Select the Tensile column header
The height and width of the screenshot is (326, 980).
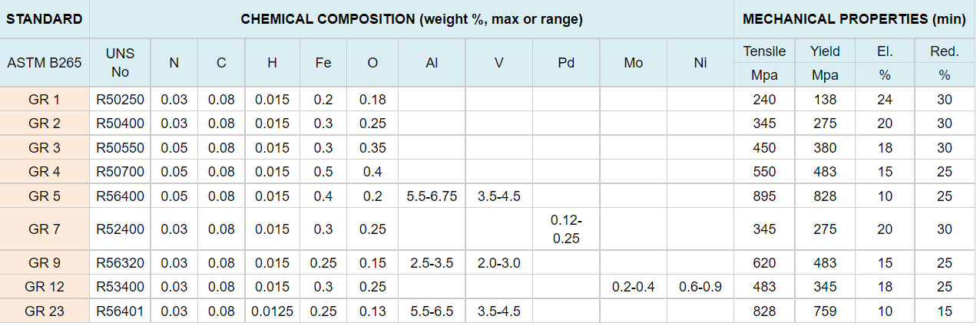click(764, 51)
